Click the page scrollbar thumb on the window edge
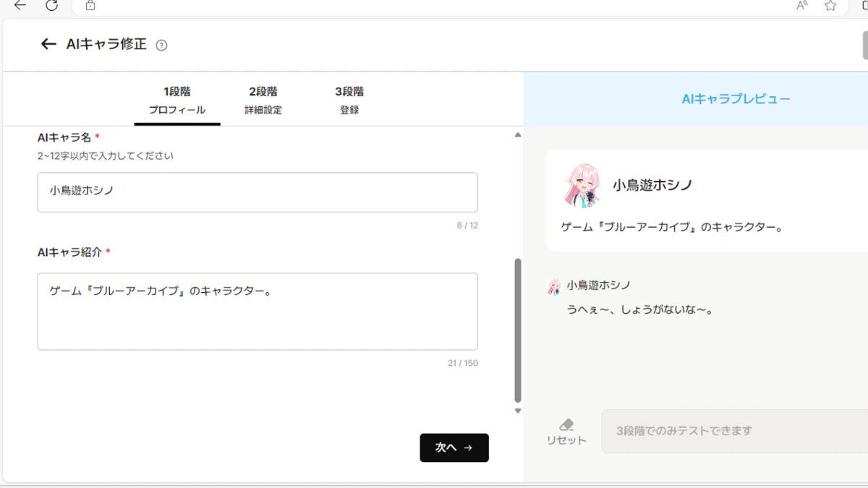 (x=865, y=46)
